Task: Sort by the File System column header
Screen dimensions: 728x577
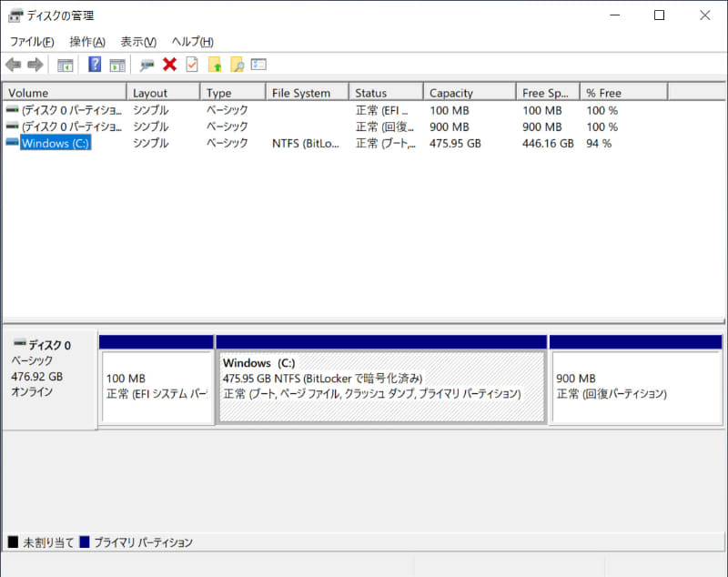Action: (x=308, y=93)
